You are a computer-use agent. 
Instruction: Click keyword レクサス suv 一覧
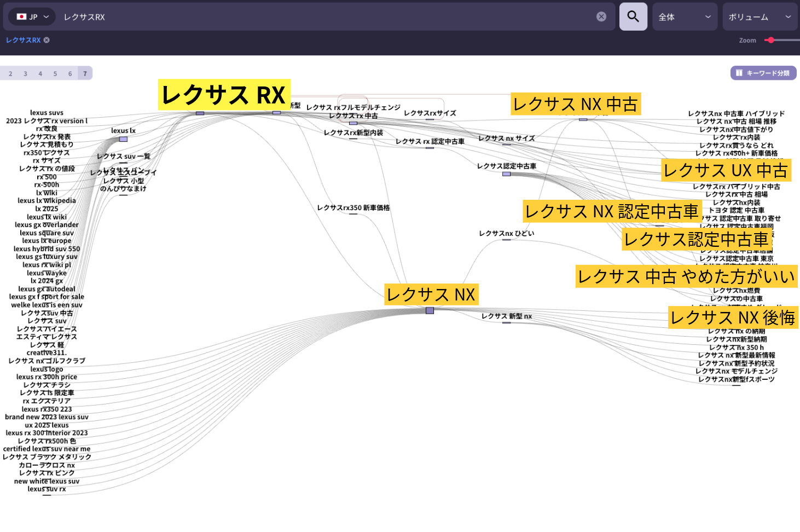pos(124,157)
